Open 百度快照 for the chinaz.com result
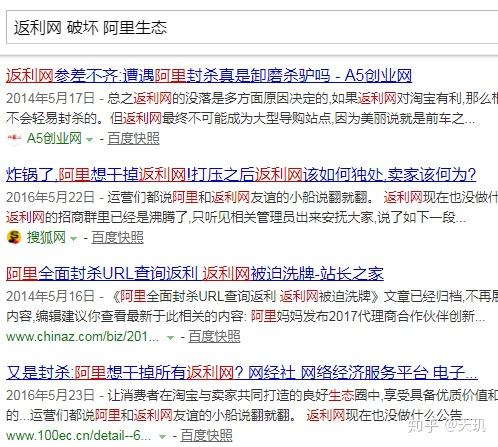 214,337
